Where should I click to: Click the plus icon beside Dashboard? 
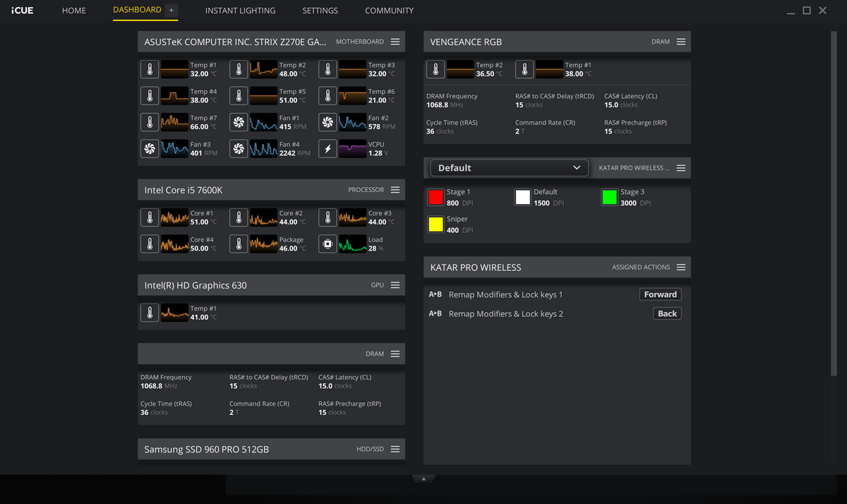point(172,11)
